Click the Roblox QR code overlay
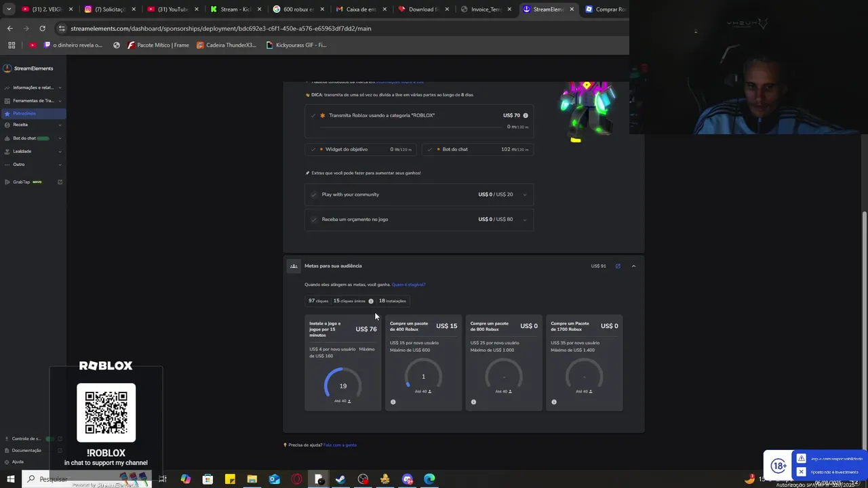 click(x=106, y=413)
